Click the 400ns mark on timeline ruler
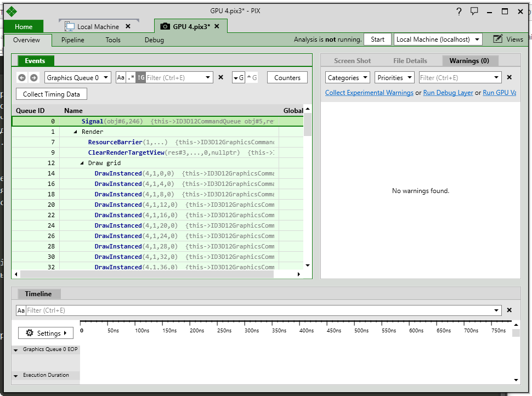Screen dimensions: 532x396 (307, 330)
